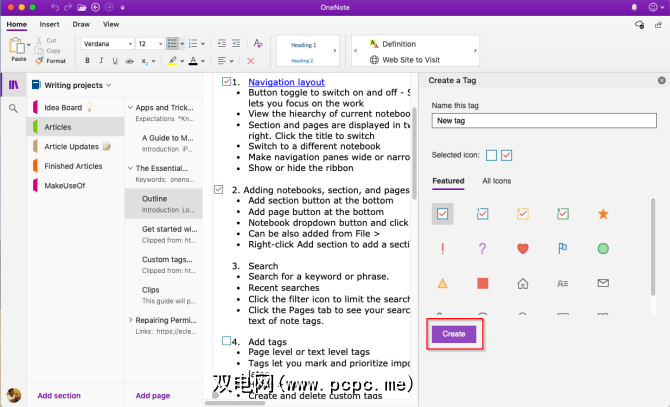Toggle underline formatting
Screen dimensions: 670x407
coord(115,61)
